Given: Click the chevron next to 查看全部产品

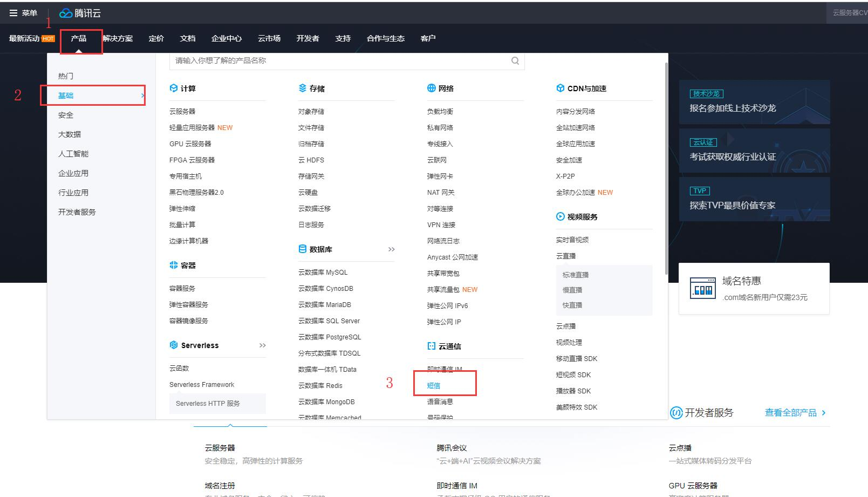Looking at the screenshot, I should click(x=823, y=413).
